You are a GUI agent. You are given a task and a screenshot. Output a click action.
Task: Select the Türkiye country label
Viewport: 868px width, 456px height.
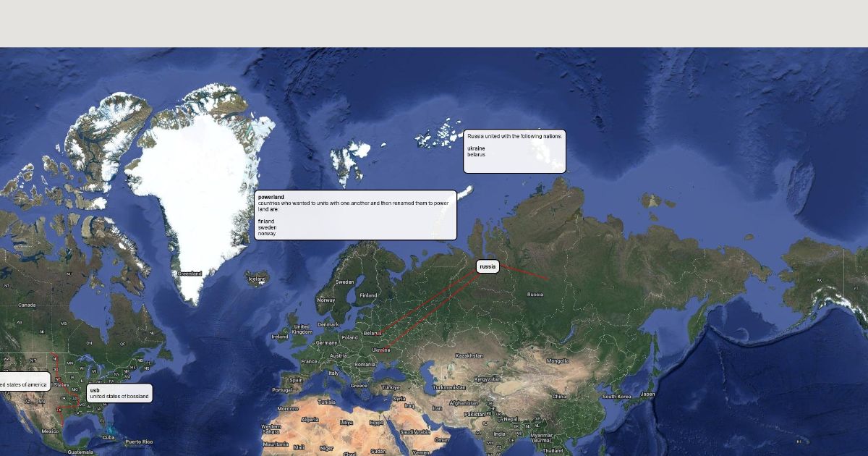(391, 387)
